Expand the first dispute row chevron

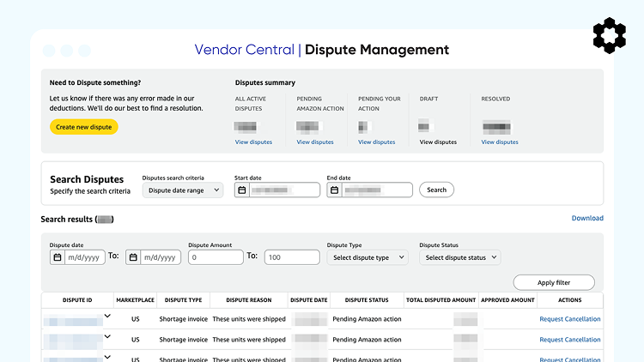[x=107, y=316]
